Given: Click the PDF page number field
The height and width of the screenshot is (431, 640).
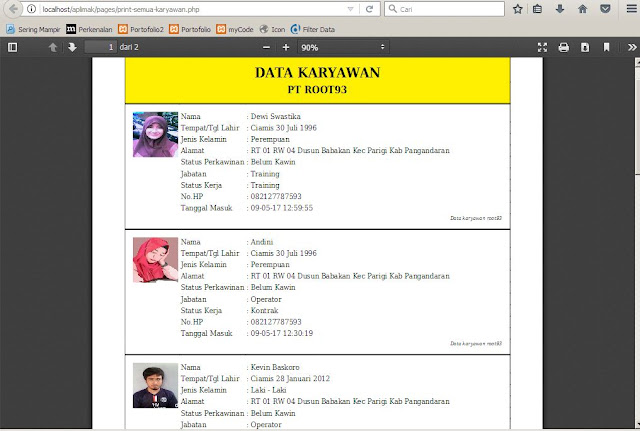Looking at the screenshot, I should (100, 47).
